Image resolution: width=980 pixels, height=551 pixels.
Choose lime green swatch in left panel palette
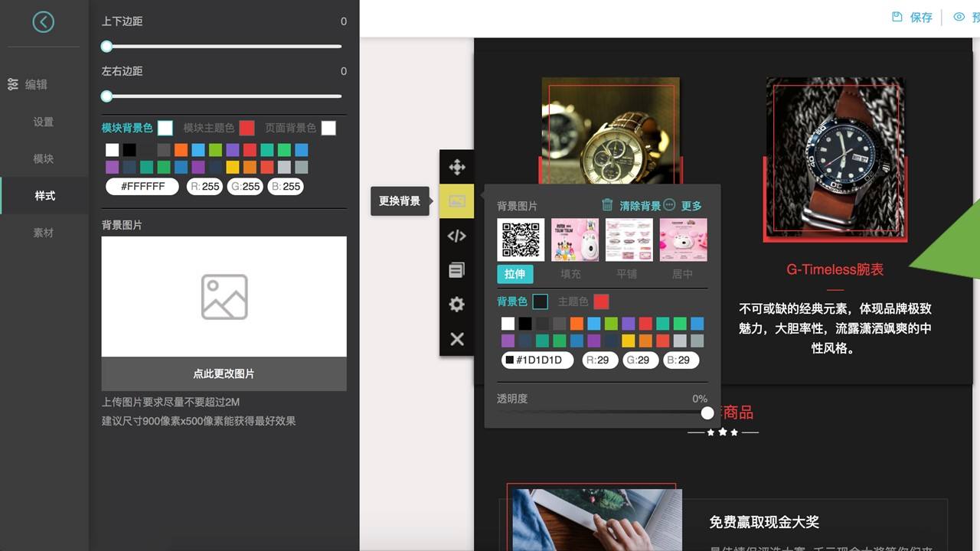click(x=215, y=150)
